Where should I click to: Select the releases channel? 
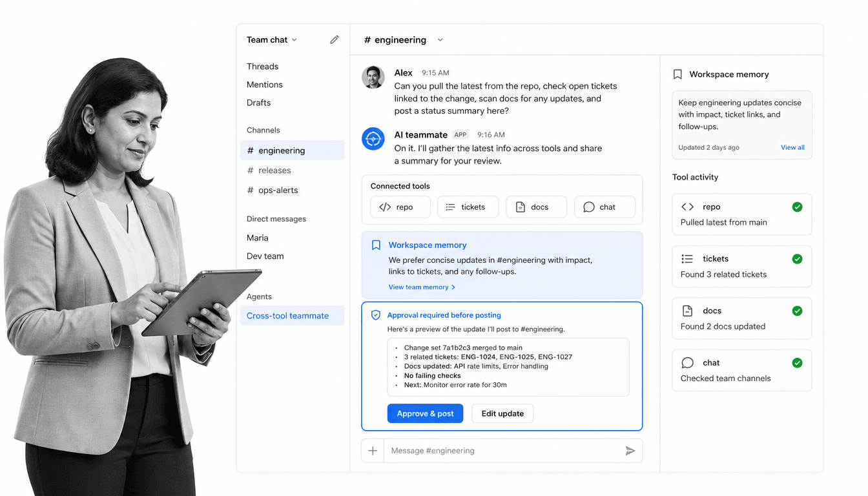pos(293,170)
